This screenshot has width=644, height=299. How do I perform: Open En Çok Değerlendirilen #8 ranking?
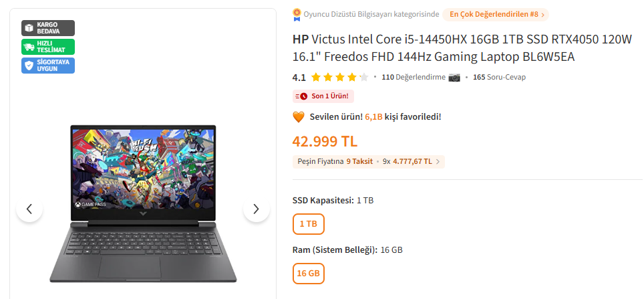point(495,14)
